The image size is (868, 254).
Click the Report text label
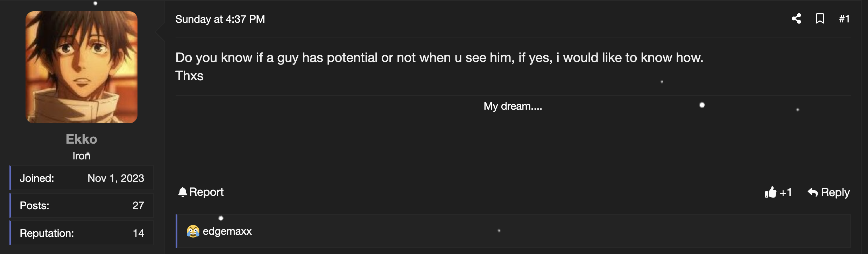click(206, 192)
